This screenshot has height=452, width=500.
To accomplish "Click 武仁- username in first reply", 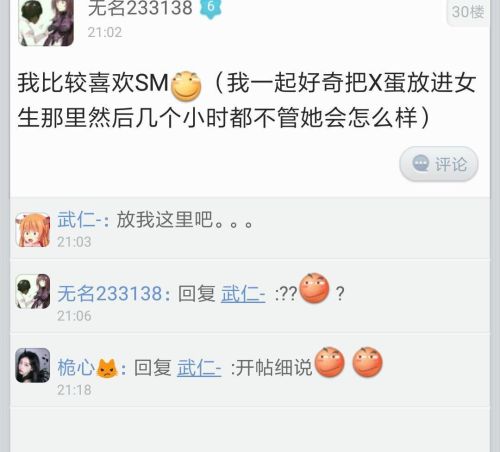I will [79, 220].
